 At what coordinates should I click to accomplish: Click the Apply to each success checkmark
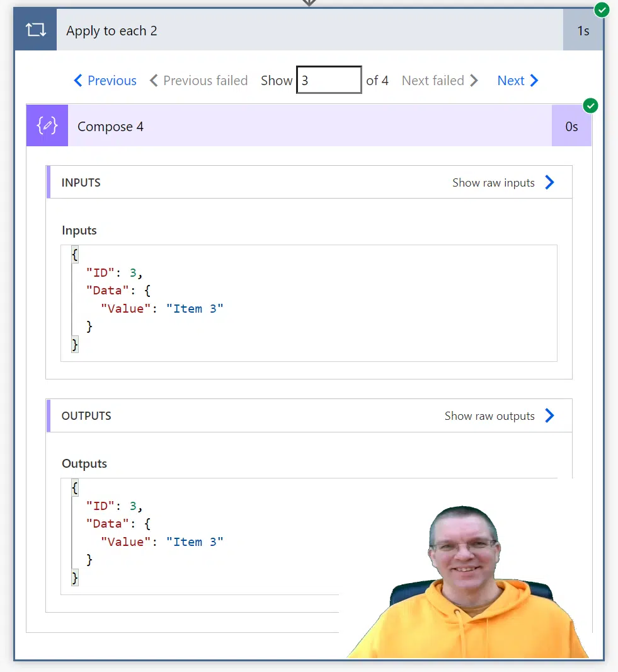pos(602,9)
